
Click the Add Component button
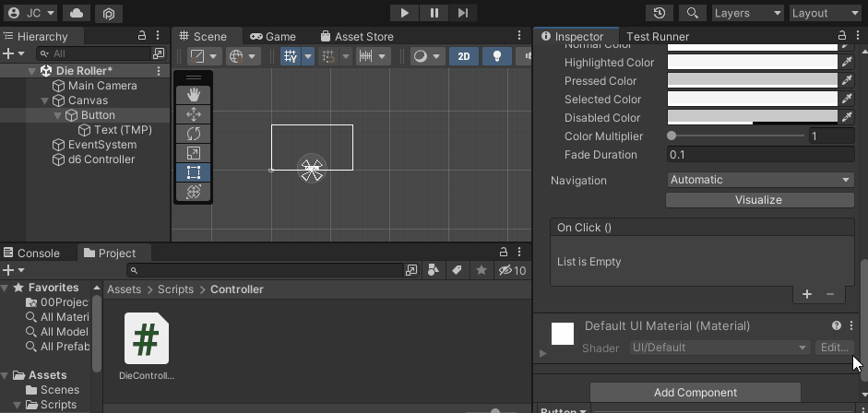point(696,393)
